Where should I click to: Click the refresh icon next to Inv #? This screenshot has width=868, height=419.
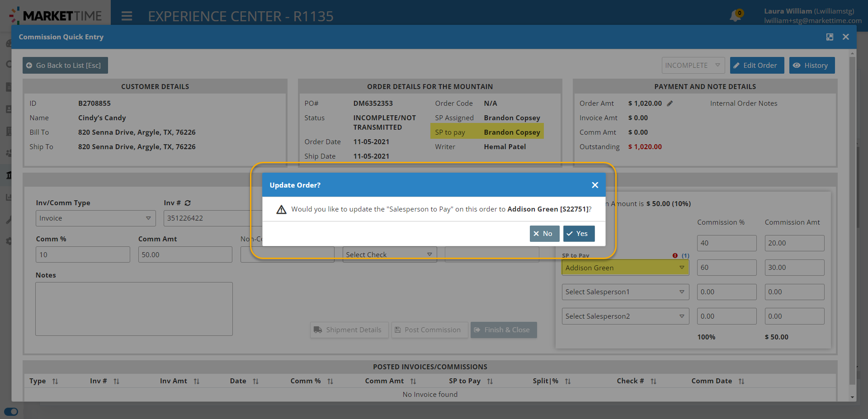[188, 203]
